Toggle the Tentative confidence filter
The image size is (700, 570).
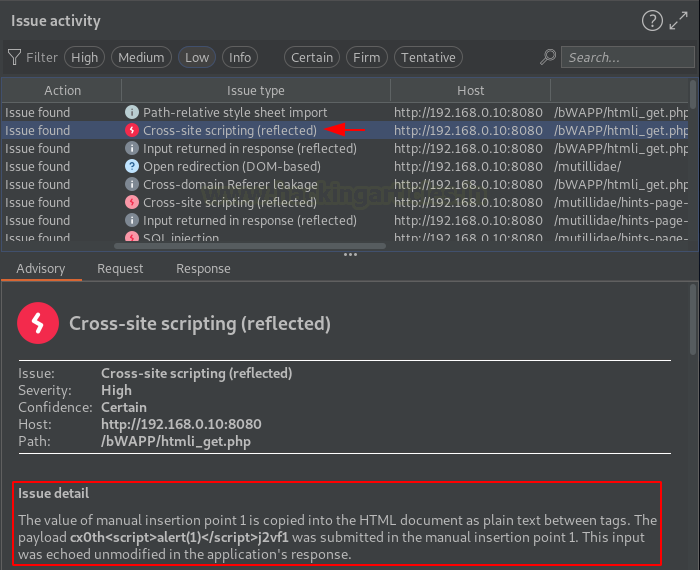[428, 57]
